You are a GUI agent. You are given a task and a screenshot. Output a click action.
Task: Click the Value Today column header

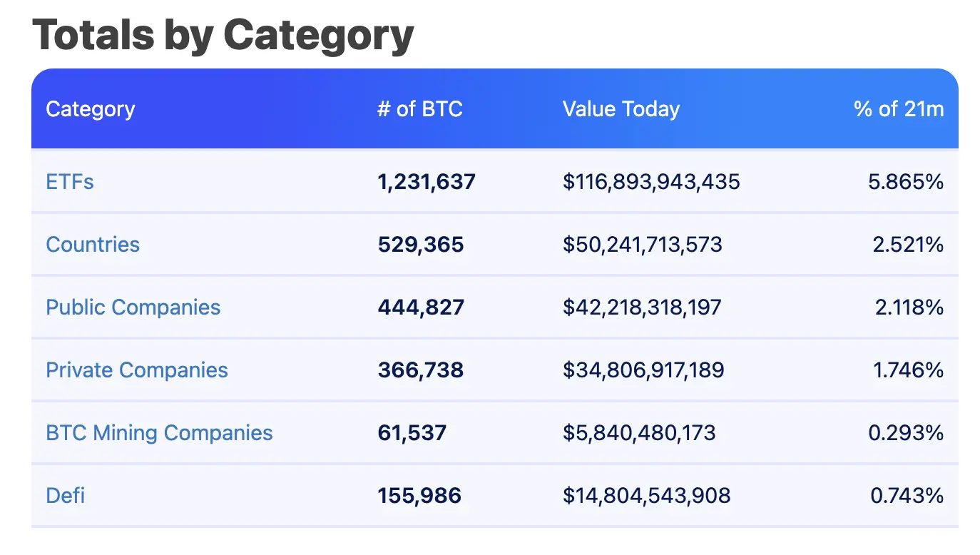tap(621, 109)
